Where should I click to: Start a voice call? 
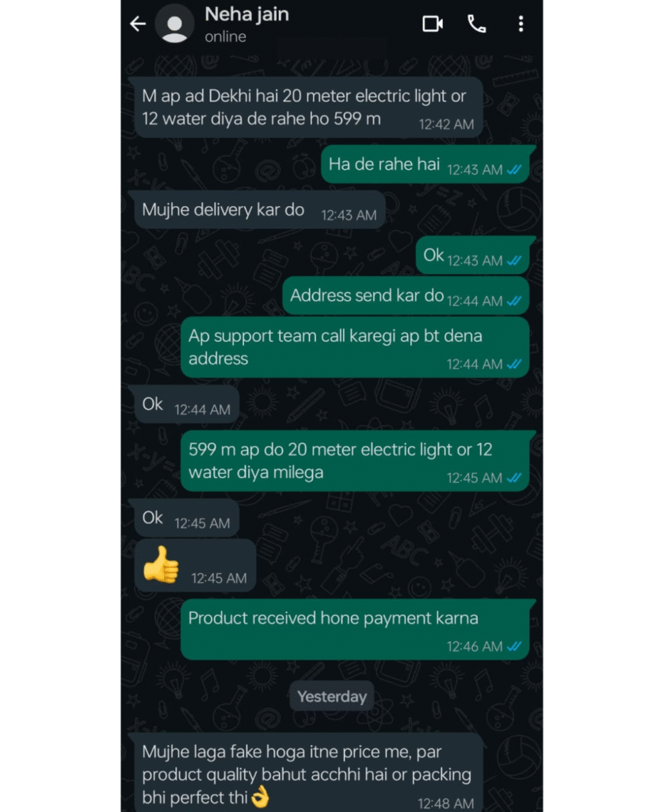point(477,24)
